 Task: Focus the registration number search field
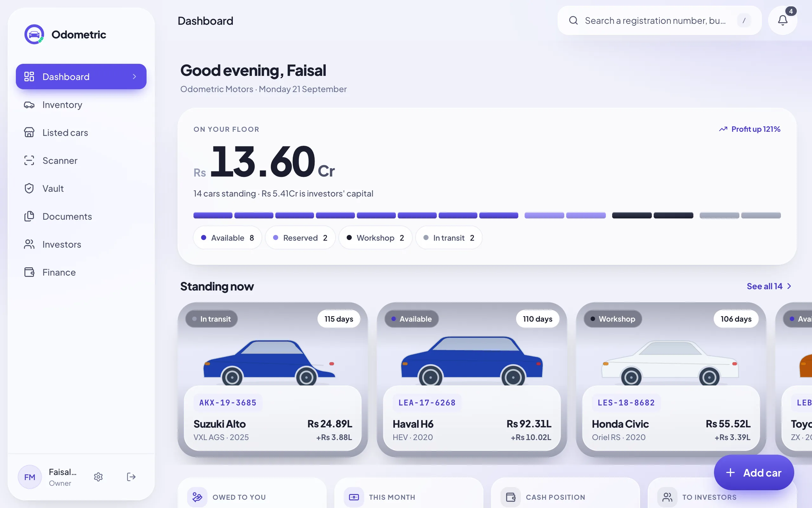[659, 21]
